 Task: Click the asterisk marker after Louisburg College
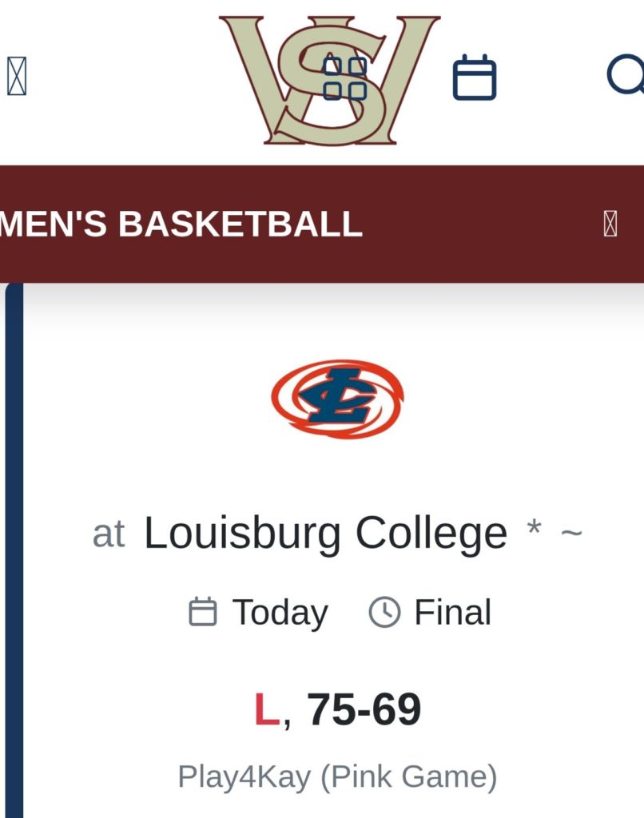tap(535, 530)
